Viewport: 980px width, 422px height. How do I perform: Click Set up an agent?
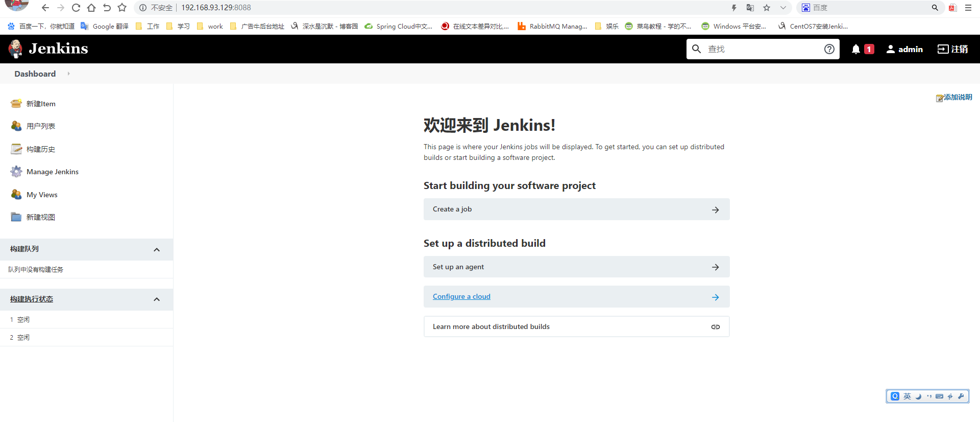pos(576,267)
